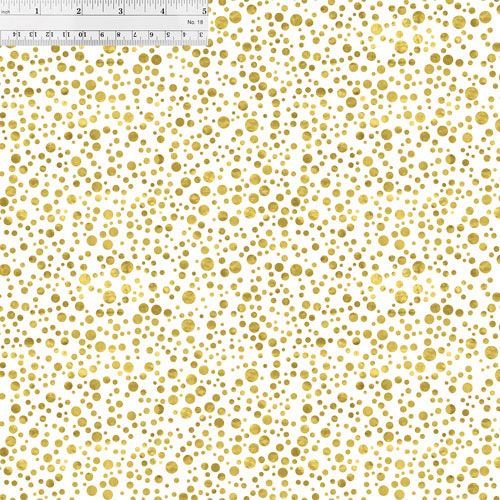Click the 'inch' label on ruler

[6, 12]
